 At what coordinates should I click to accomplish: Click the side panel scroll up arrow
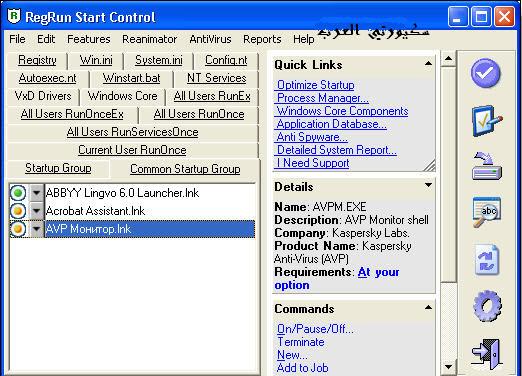coord(448,59)
